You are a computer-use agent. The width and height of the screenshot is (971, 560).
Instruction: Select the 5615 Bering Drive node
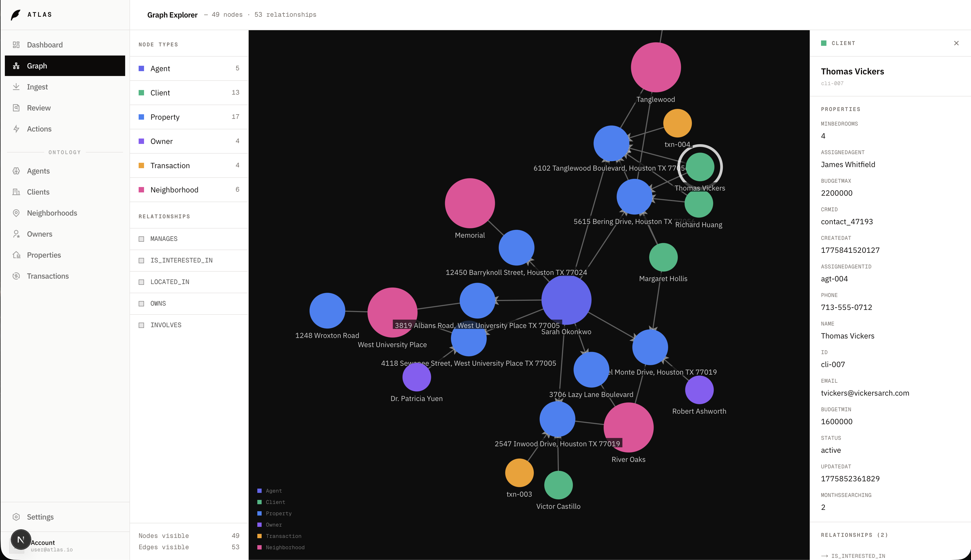(x=634, y=196)
